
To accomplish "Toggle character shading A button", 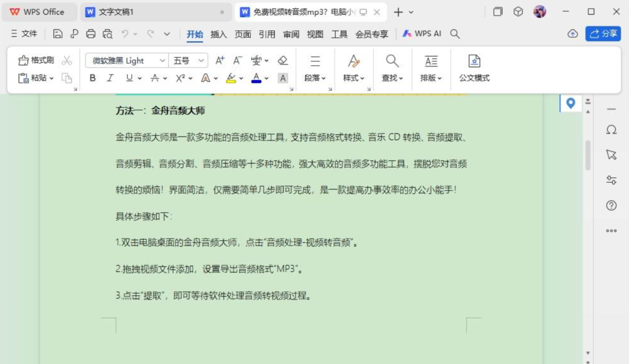I will (x=283, y=78).
